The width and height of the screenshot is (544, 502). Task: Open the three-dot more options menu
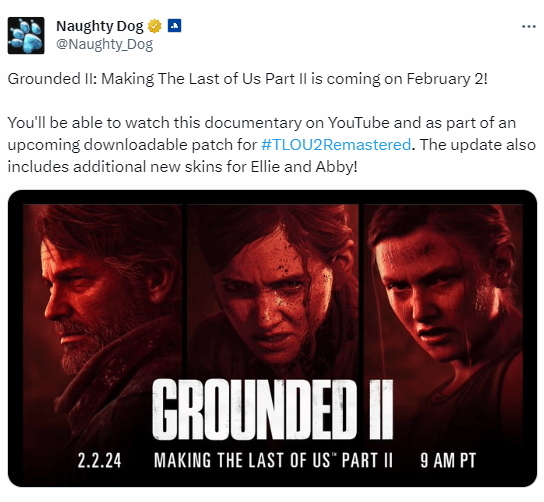coord(529,27)
